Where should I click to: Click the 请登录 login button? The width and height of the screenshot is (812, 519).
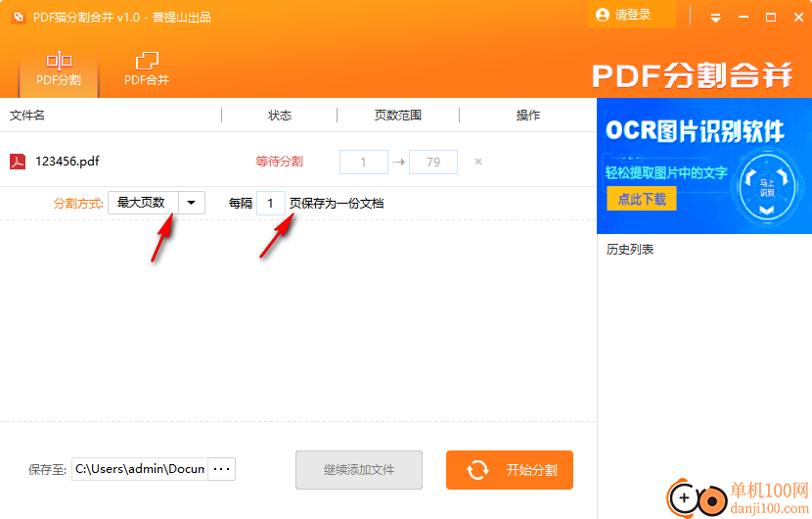(x=632, y=15)
